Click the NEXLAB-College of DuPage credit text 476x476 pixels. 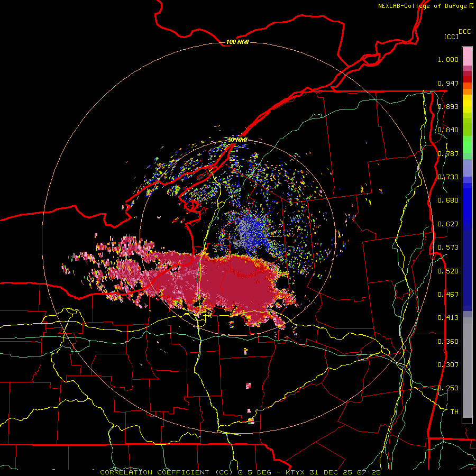pos(426,6)
